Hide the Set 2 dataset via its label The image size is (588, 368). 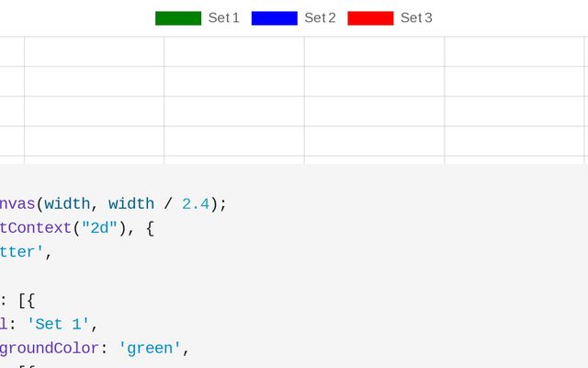pos(320,18)
